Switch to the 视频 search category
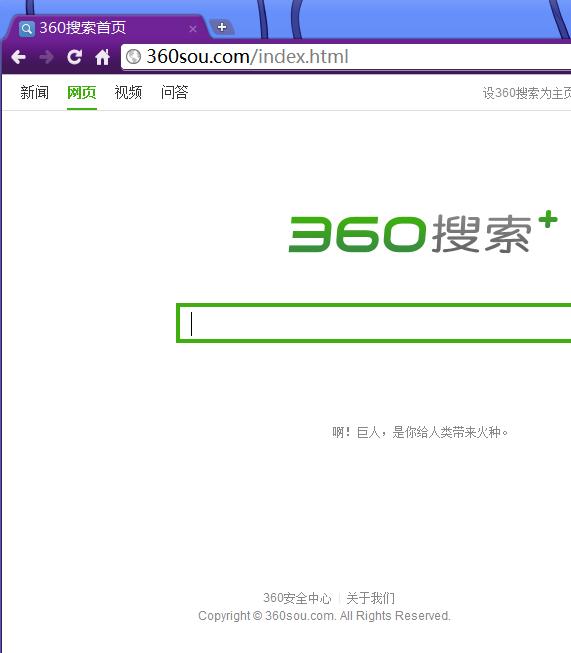The height and width of the screenshot is (653, 571). tap(128, 92)
